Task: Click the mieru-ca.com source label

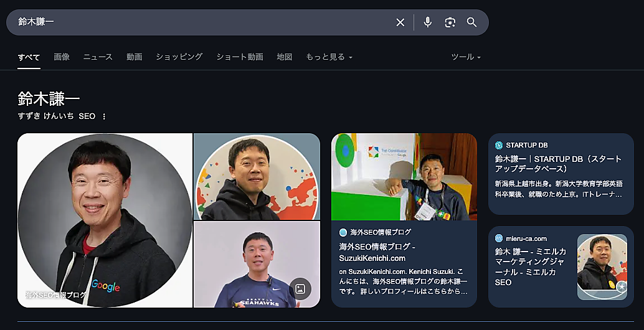Action: [526, 238]
